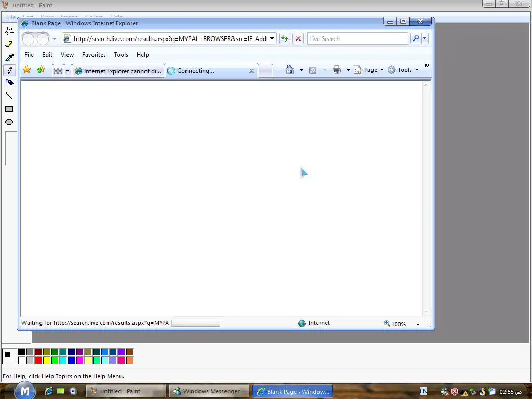Close the Connecting... tab

(252, 71)
